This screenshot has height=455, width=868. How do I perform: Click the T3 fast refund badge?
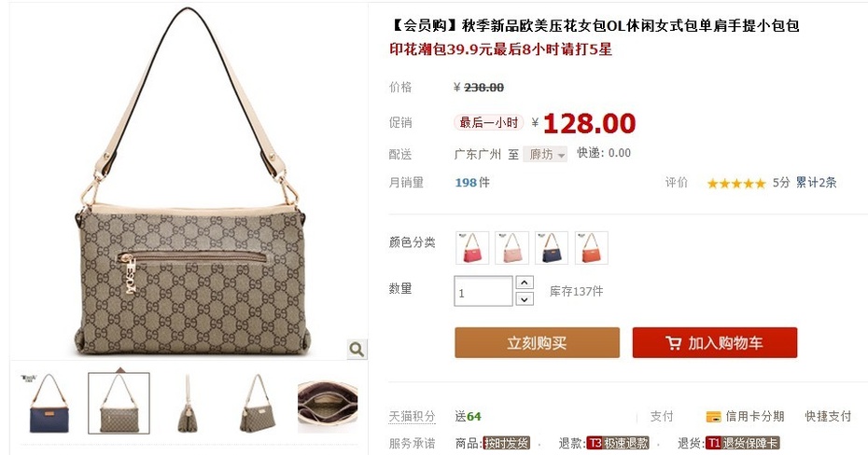coord(618,443)
